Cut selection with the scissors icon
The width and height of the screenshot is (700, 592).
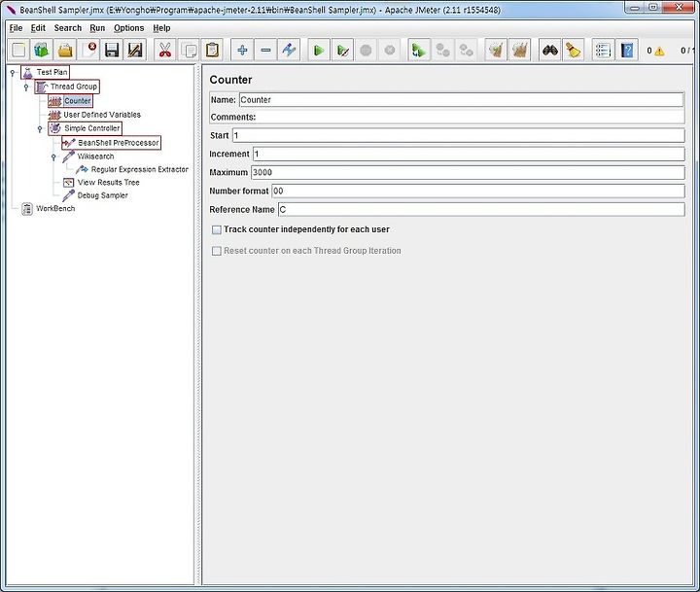point(165,50)
